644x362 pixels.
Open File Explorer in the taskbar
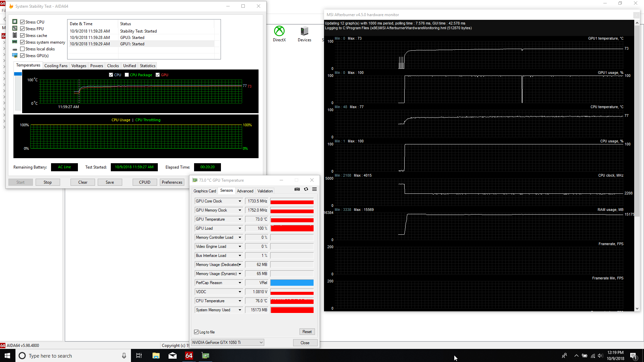pos(156,356)
